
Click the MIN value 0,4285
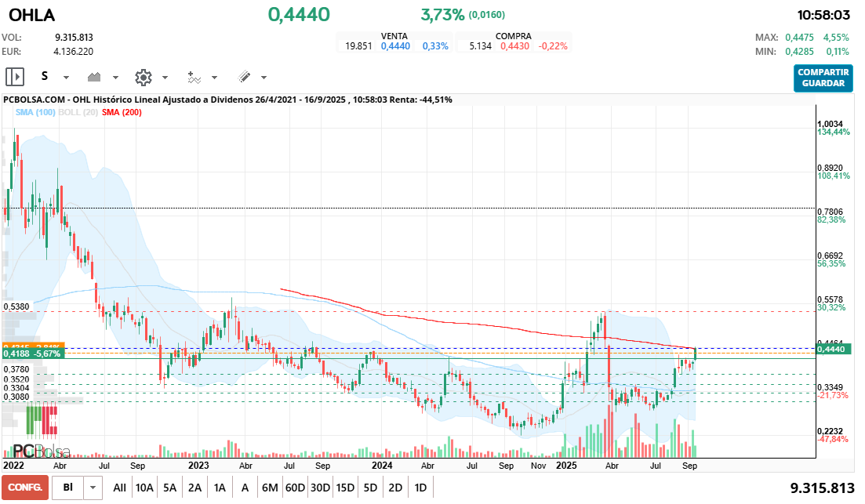click(x=799, y=52)
